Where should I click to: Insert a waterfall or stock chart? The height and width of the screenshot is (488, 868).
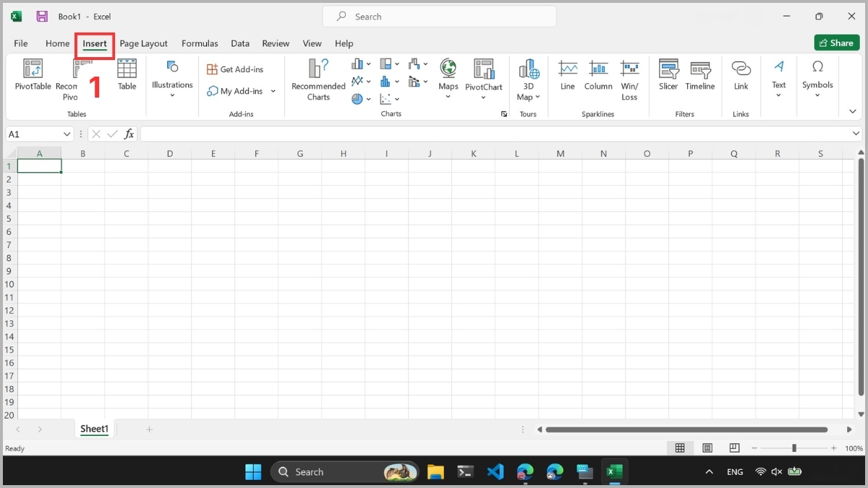[418, 64]
